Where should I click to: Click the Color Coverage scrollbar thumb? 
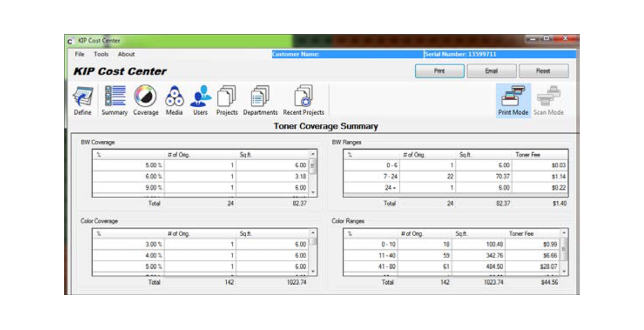pyautogui.click(x=313, y=241)
